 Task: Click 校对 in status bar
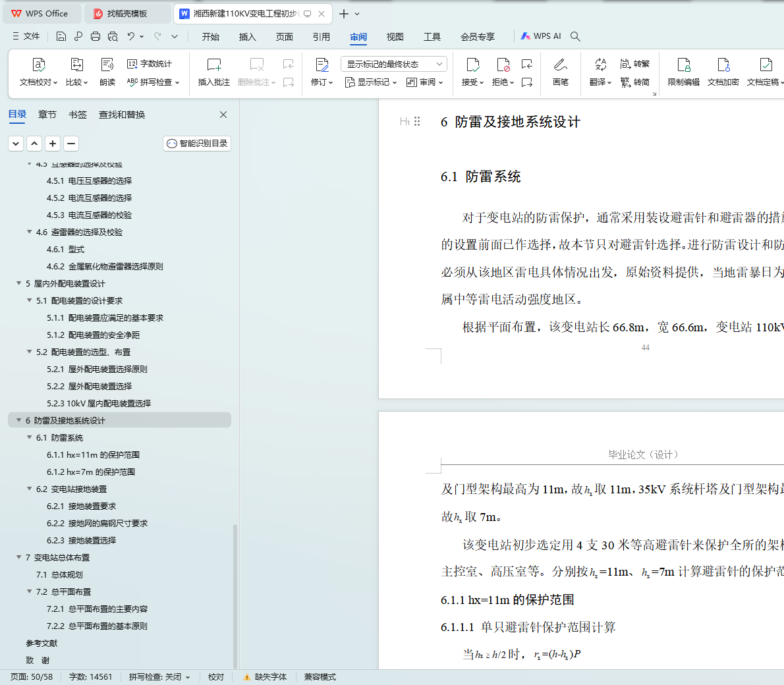point(216,676)
